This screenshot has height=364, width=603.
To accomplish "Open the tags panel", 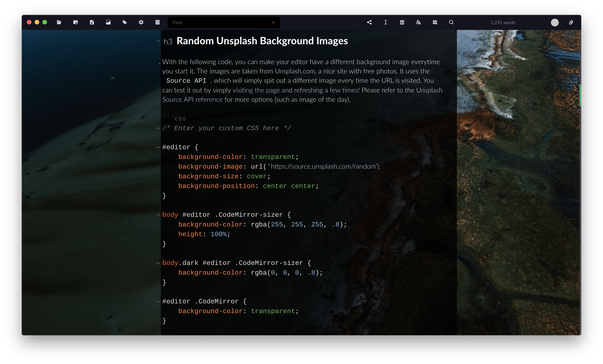I will coord(125,22).
